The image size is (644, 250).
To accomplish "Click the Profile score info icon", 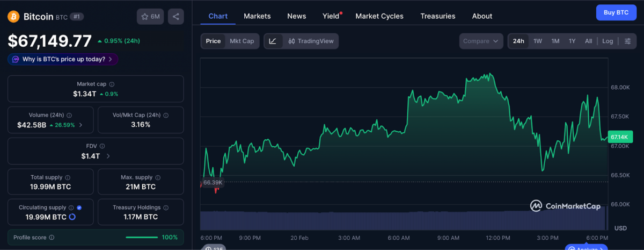I will (x=52, y=237).
